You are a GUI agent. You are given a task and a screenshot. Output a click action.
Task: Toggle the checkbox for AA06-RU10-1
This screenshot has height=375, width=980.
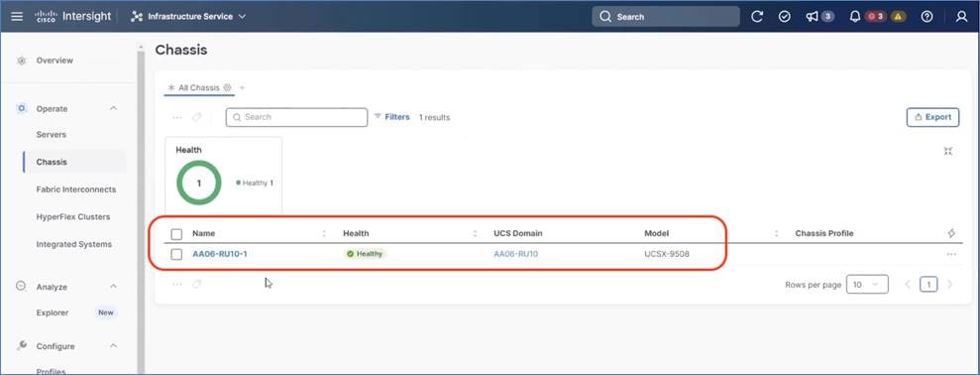[176, 254]
